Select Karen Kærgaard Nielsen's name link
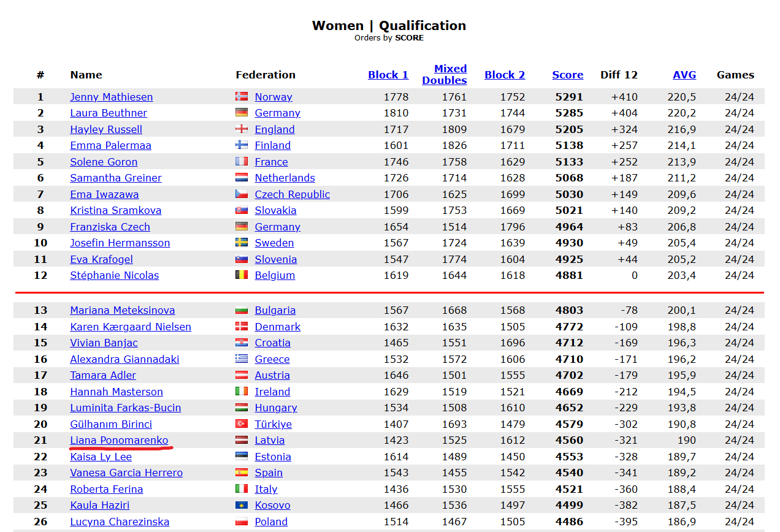 coord(130,327)
